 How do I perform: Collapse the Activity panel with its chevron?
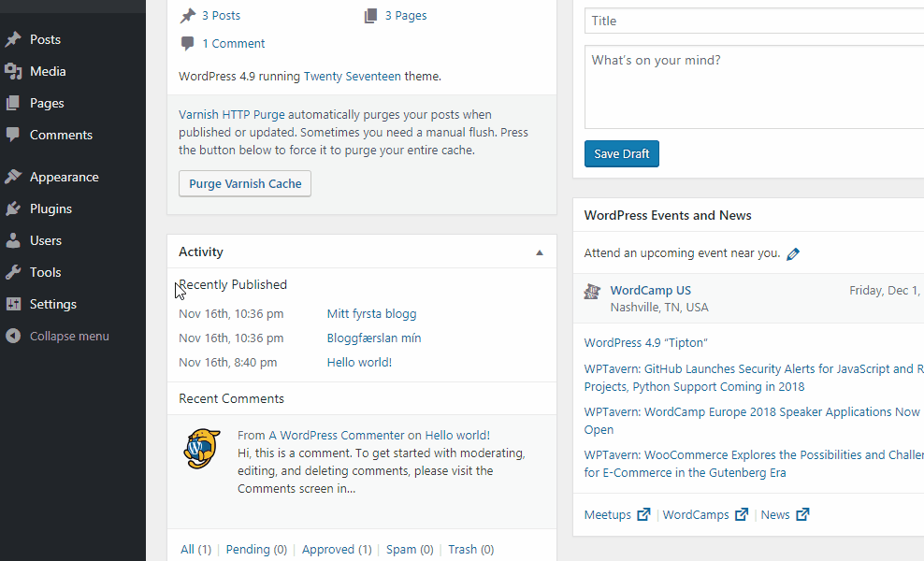coord(539,252)
